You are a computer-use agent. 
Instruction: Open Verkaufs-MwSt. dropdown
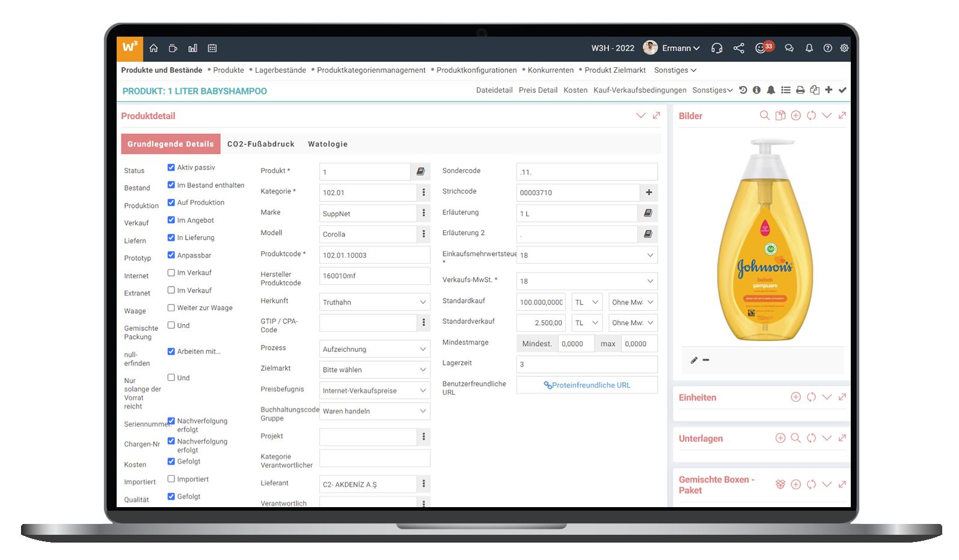click(587, 281)
